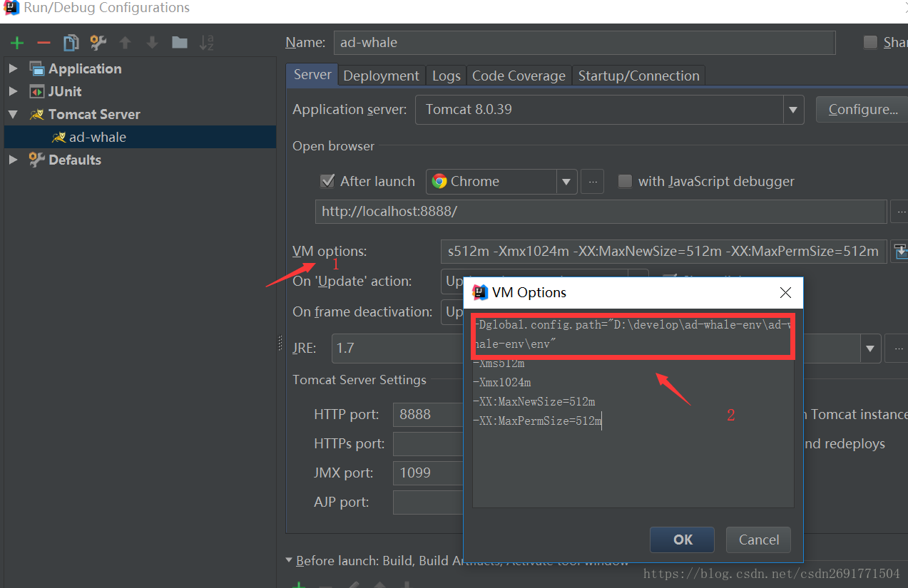Viewport: 908px width, 588px height.
Task: Open browse button next to Chrome dropdown
Action: (592, 181)
